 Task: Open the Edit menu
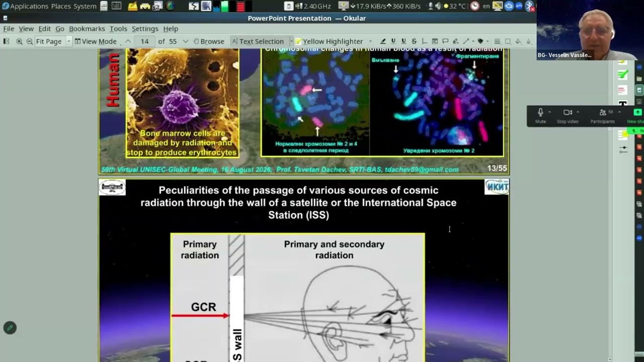(x=44, y=29)
